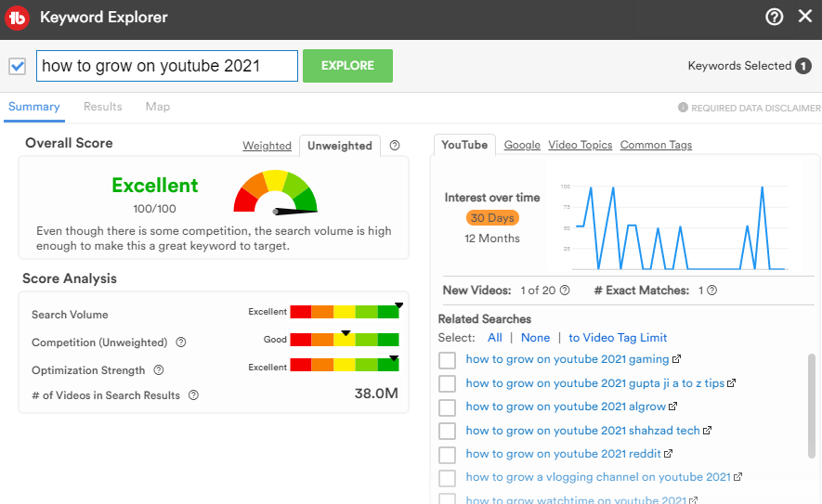Click the Optimization Strength help icon
822x504 pixels.
159,370
